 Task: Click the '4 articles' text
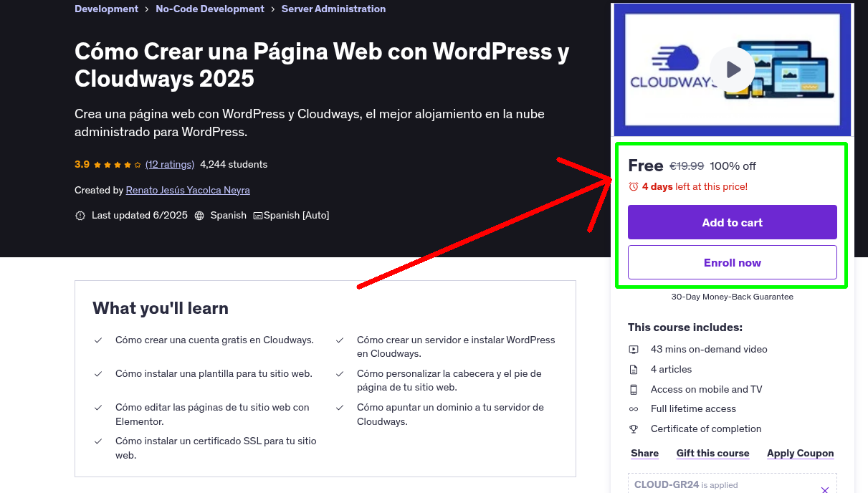672,370
